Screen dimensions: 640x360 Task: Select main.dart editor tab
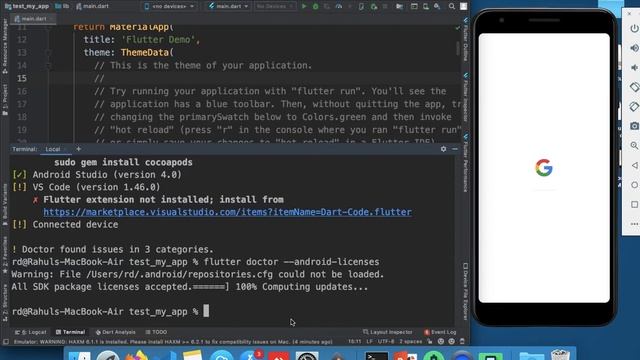click(x=33, y=19)
